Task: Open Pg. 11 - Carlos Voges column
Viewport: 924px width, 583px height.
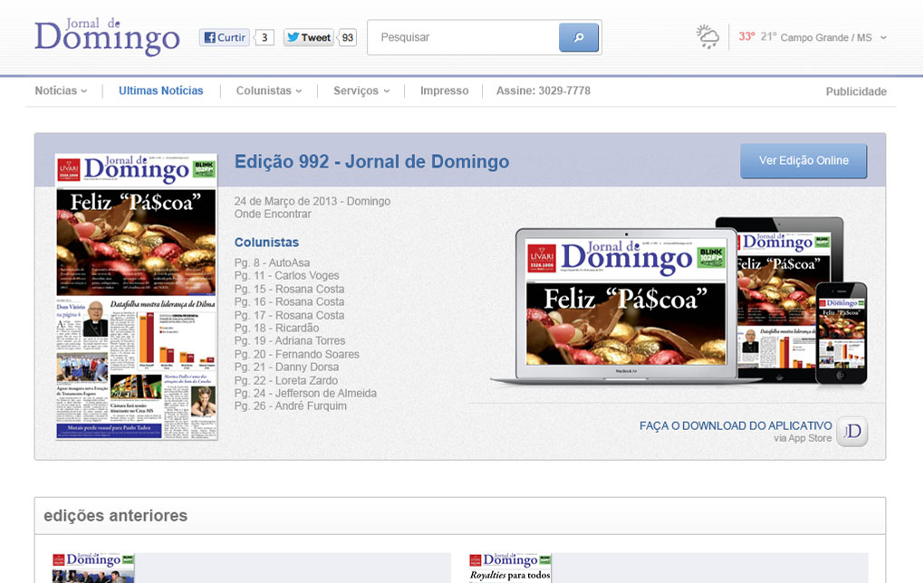Action: (286, 275)
